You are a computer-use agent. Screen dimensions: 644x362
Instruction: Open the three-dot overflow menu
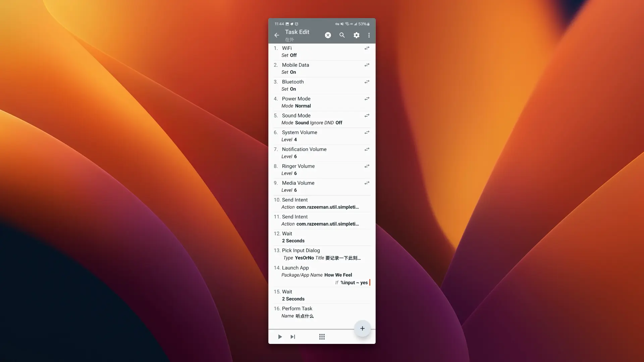(369, 35)
